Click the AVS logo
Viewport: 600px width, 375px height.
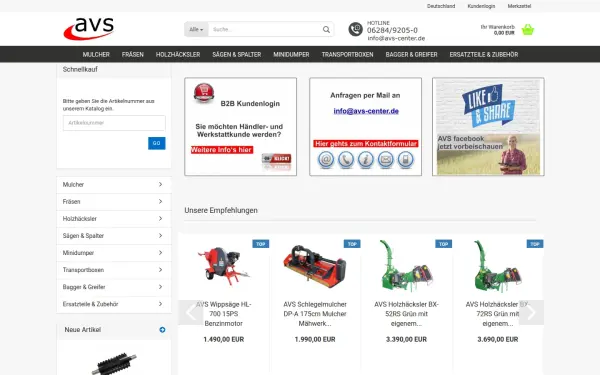[x=89, y=29]
